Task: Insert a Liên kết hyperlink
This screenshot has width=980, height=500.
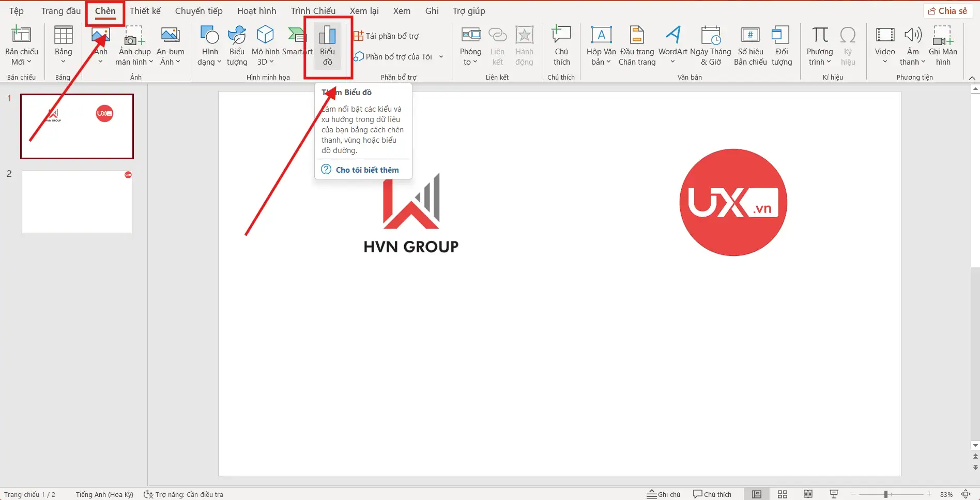Action: pos(497,46)
